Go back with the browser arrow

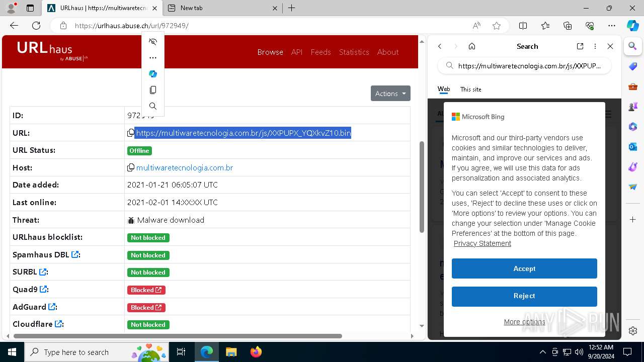point(14,26)
